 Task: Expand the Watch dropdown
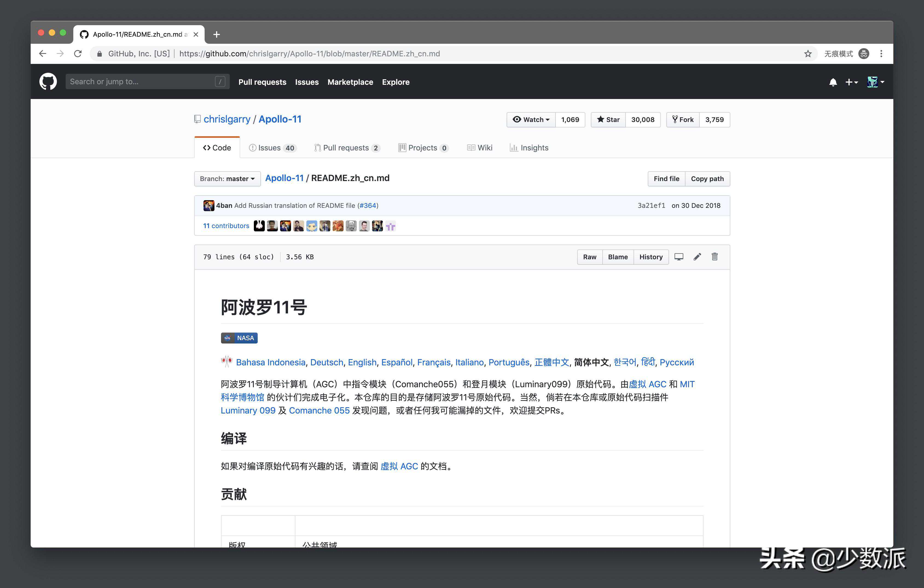531,120
